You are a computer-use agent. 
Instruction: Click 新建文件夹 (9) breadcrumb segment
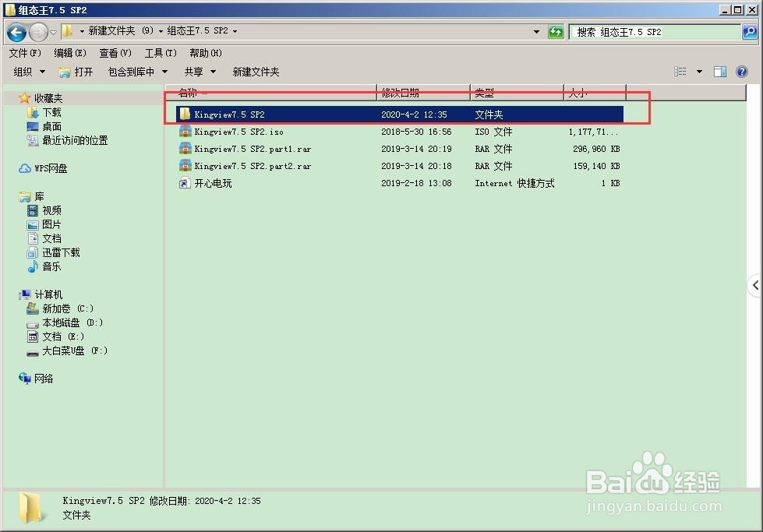click(x=121, y=30)
